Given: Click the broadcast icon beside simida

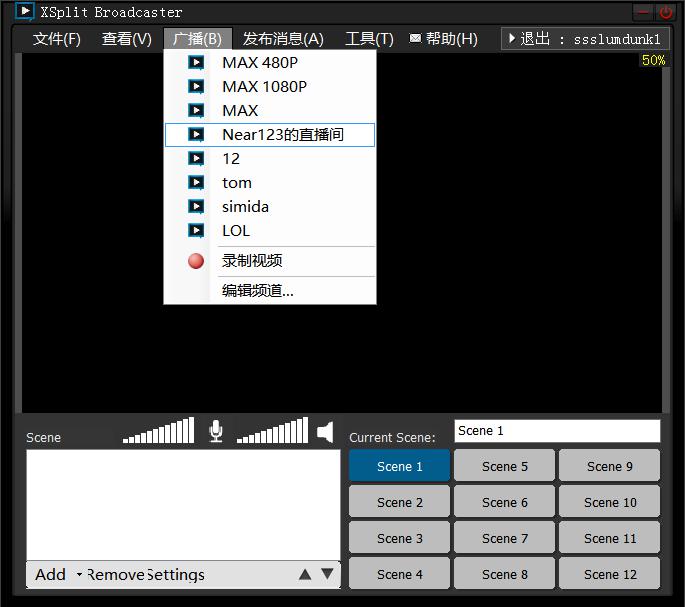Looking at the screenshot, I should (196, 206).
